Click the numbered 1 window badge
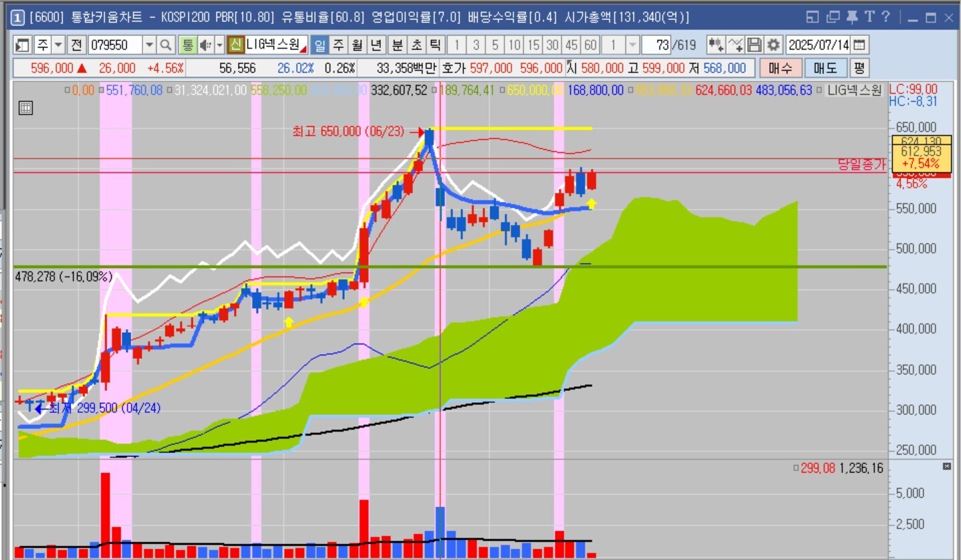Viewport: 961px width, 560px height. pyautogui.click(x=19, y=17)
